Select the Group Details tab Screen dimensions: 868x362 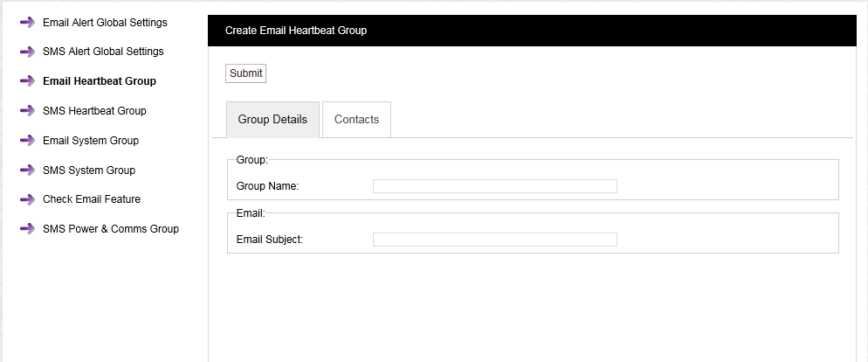[272, 120]
